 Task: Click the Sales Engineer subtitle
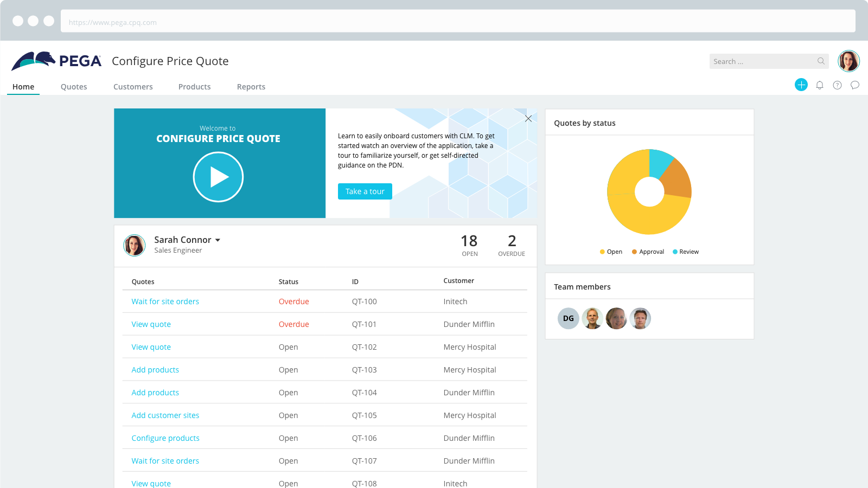click(x=178, y=251)
